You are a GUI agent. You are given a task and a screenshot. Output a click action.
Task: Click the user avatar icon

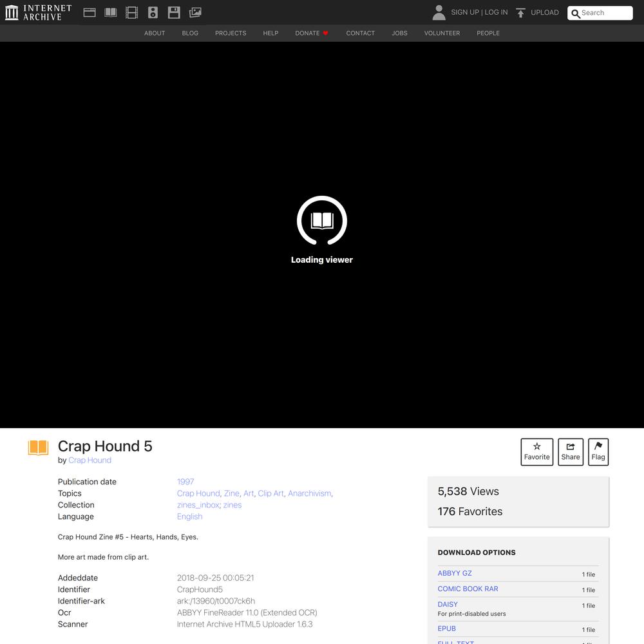(439, 12)
